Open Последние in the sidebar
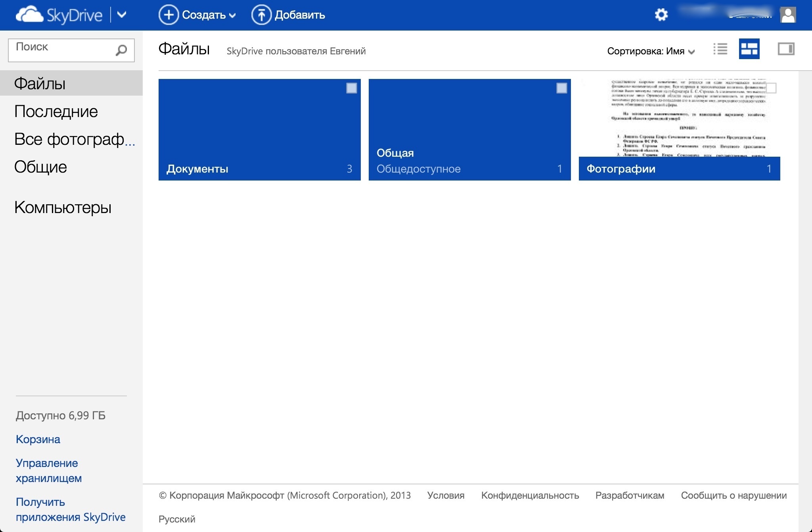Image resolution: width=812 pixels, height=532 pixels. coord(56,111)
